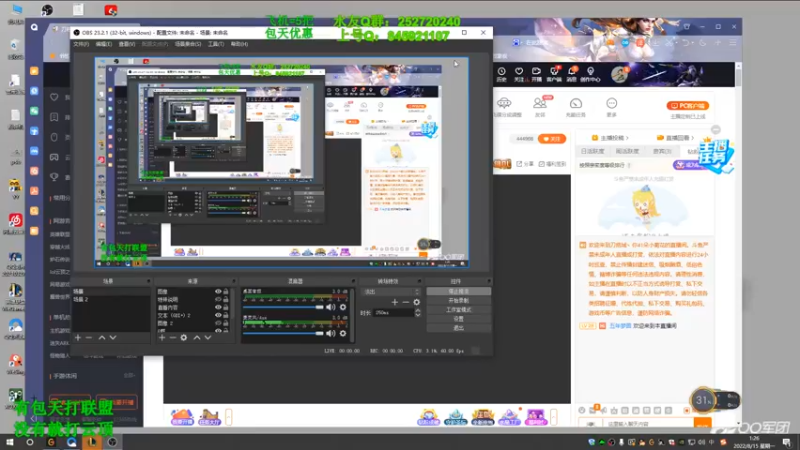Viewport: 800px width, 450px height.
Task: Adjust 时长 duration spinner arrows
Action: tap(418, 313)
